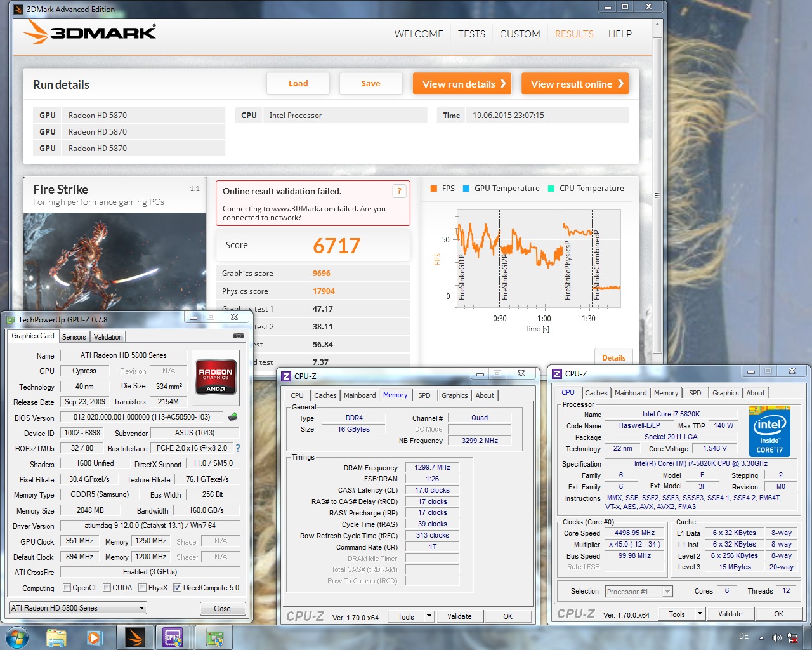Click View run details button
The height and width of the screenshot is (650, 812).
coord(462,84)
